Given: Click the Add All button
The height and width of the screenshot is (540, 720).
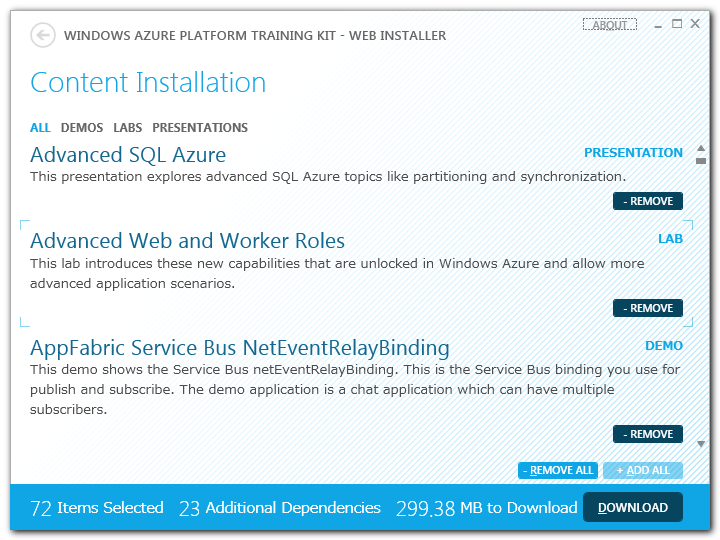Looking at the screenshot, I should (642, 470).
